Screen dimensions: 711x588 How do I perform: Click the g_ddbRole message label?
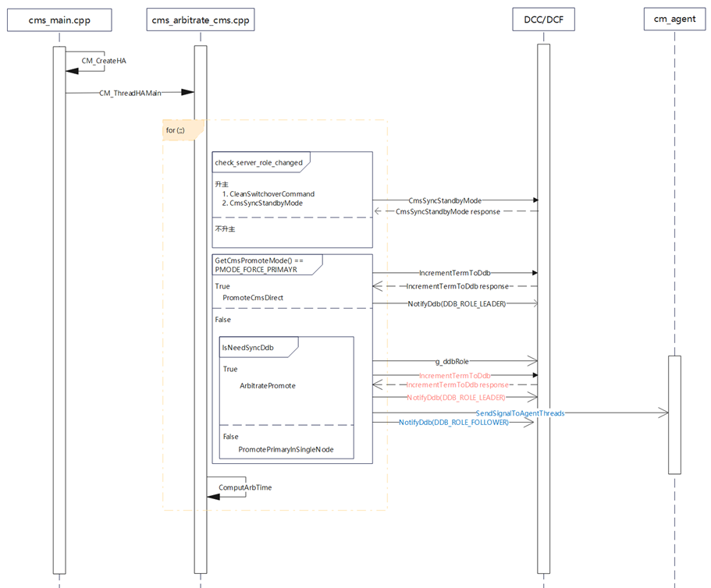pos(452,362)
